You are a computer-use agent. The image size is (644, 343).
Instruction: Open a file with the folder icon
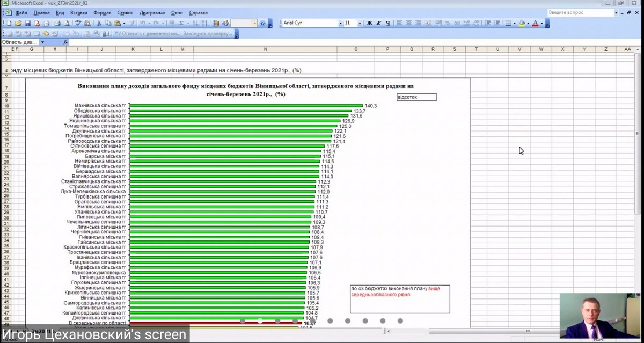coord(18,23)
